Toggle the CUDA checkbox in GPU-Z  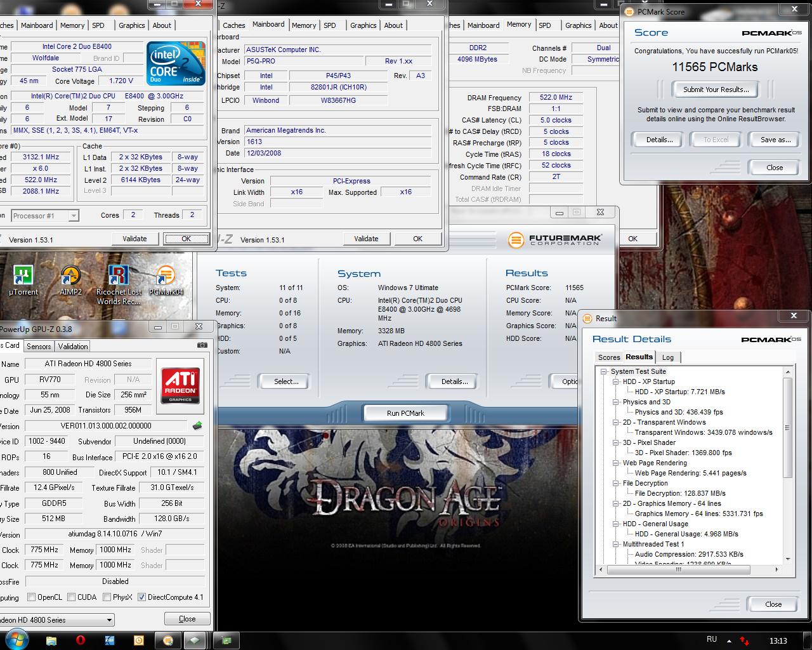point(72,597)
